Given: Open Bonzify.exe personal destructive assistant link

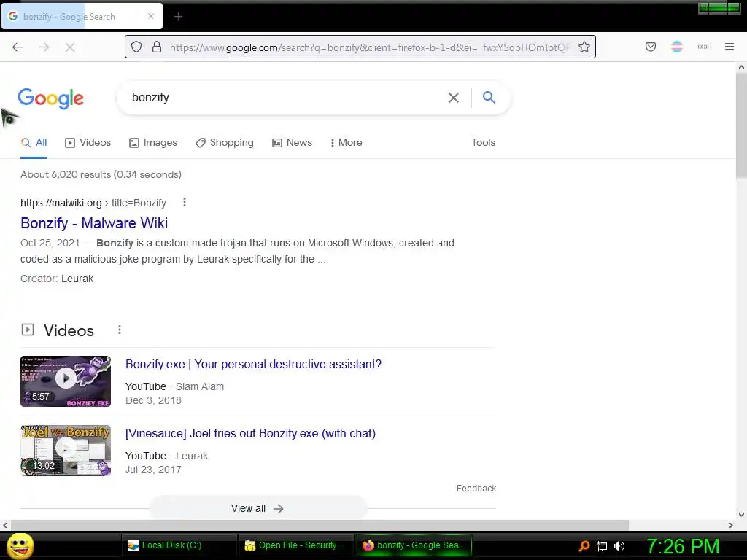Looking at the screenshot, I should [253, 365].
